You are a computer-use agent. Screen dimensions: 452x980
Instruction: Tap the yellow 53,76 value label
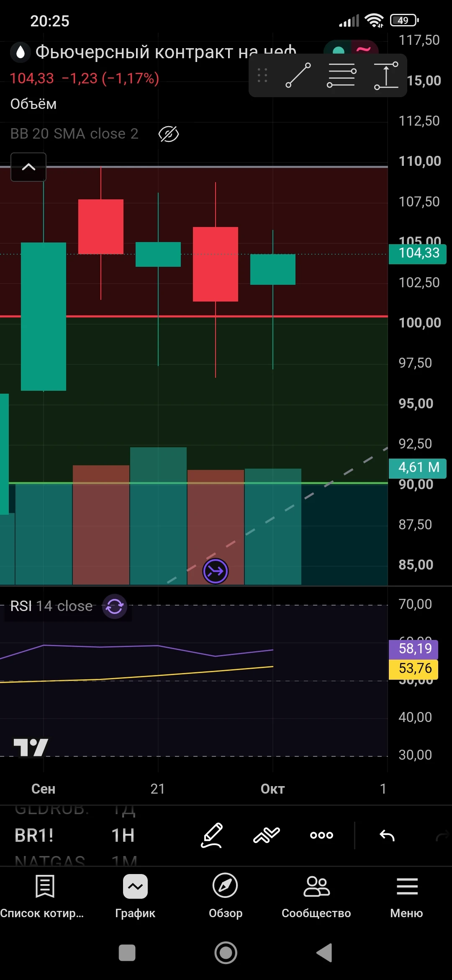[x=413, y=669]
